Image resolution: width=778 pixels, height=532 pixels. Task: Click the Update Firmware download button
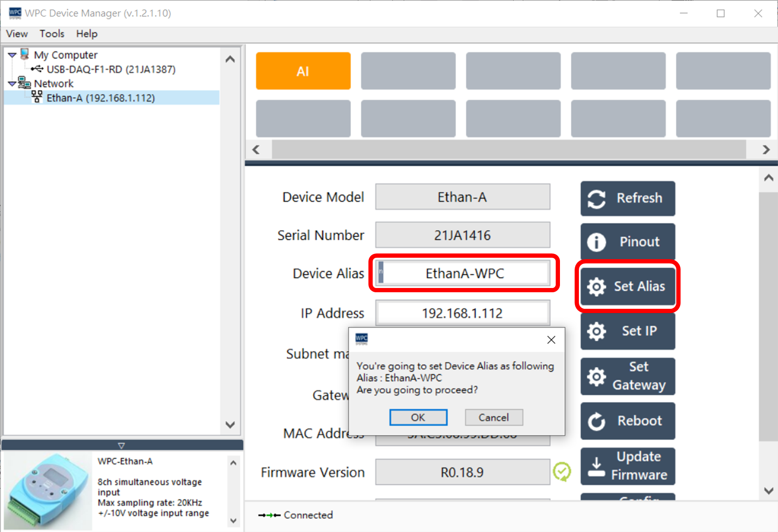[627, 466]
